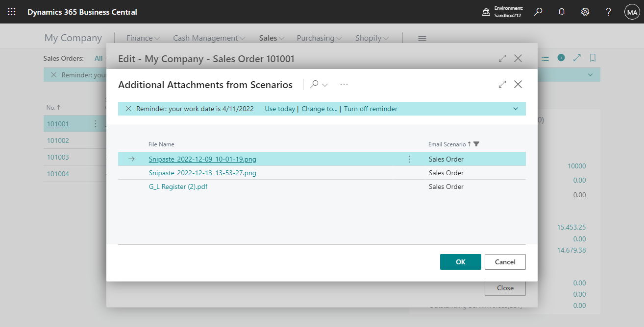
Task: Open the details info pane icon
Action: coord(561,58)
